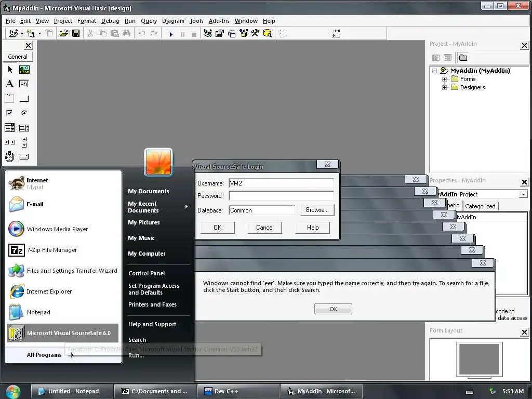
Task: Switch to Categorized tab in Properties
Action: 480,206
